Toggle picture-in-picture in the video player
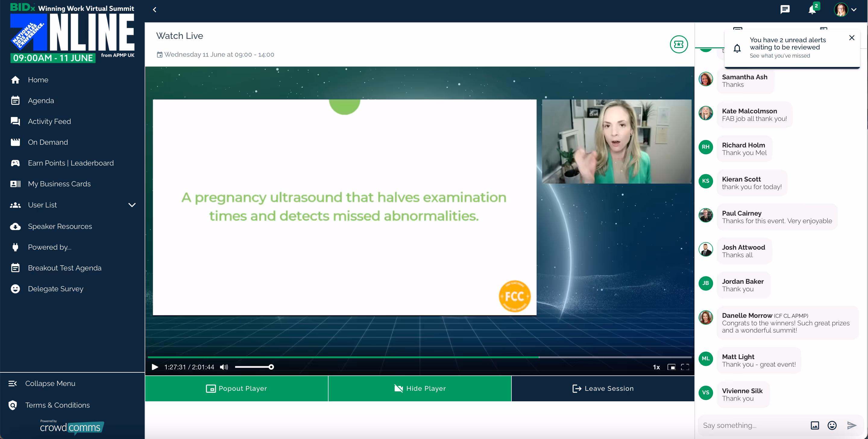The height and width of the screenshot is (439, 868). (x=671, y=367)
